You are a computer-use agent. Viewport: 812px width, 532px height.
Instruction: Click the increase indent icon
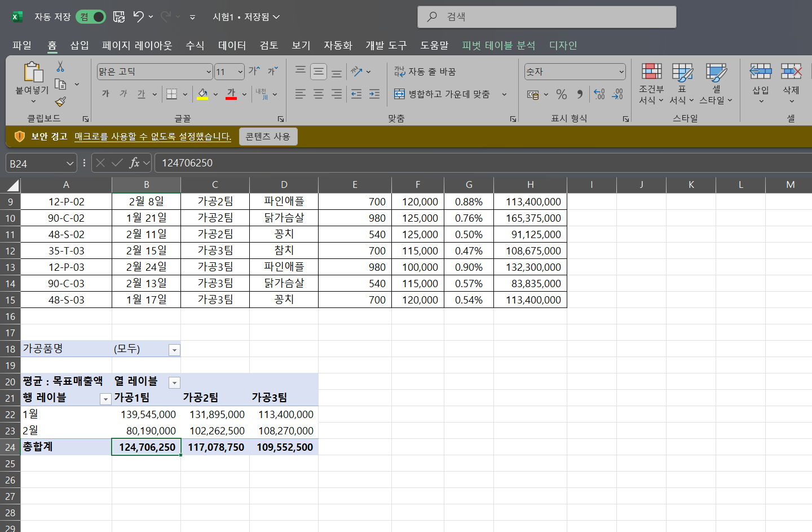click(x=374, y=94)
